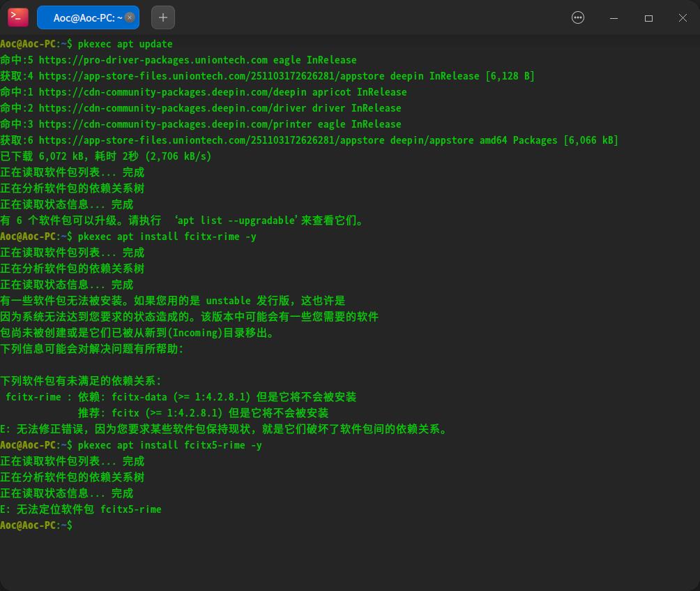Click the line containing '(Incoming)目录移出'
Image resolution: width=700 pixels, height=591 pixels.
pyautogui.click(x=138, y=333)
